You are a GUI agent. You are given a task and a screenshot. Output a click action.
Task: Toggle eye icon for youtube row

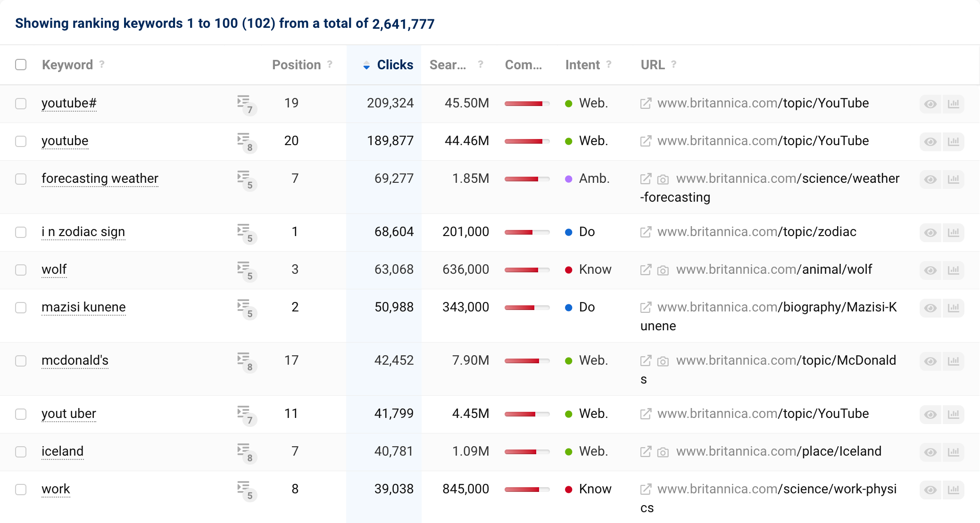click(x=930, y=141)
